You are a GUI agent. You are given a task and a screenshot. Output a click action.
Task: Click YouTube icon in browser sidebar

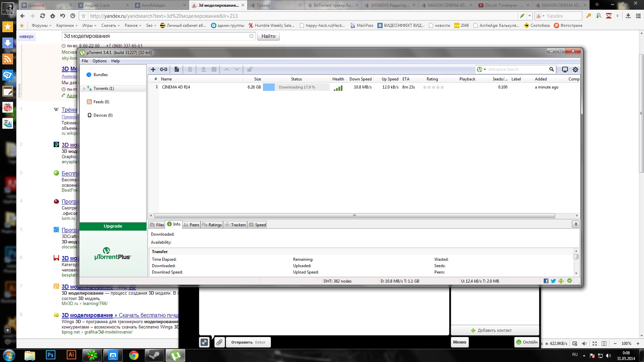(x=8, y=107)
